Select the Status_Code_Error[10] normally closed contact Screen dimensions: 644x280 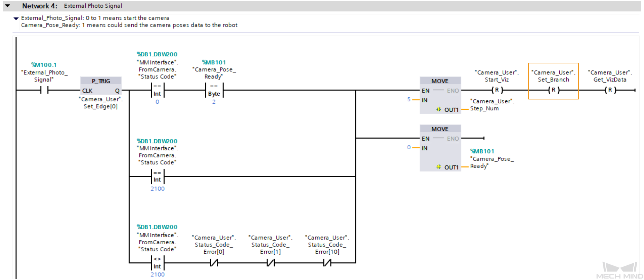pyautogui.click(x=327, y=263)
